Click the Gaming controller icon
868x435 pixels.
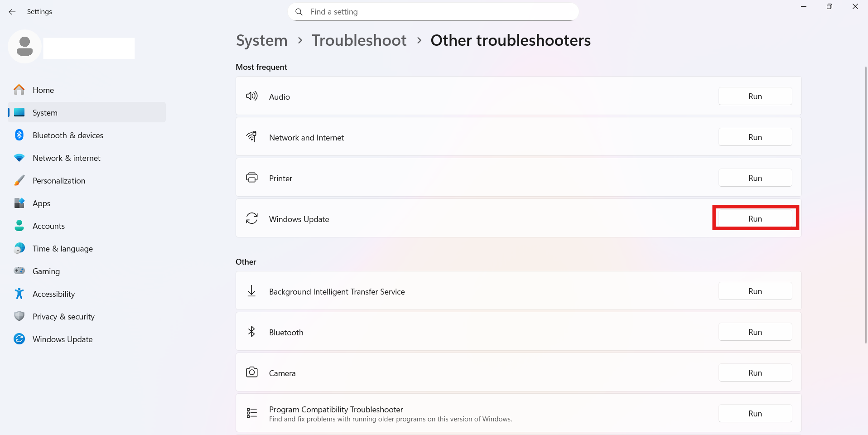19,271
